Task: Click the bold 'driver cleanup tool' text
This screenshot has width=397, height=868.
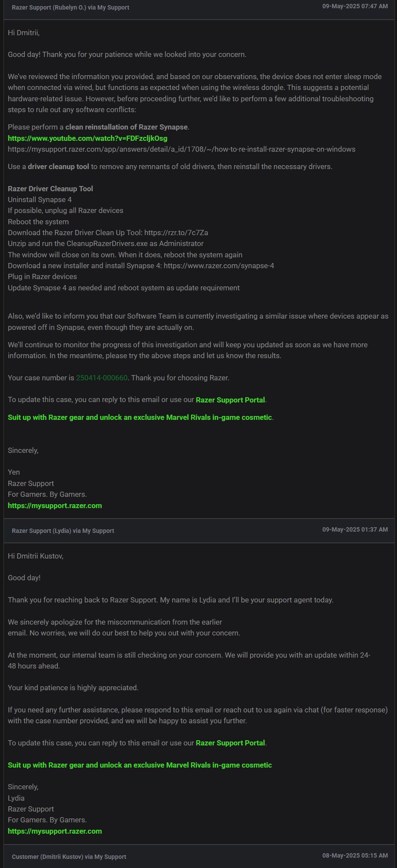Action: click(58, 166)
